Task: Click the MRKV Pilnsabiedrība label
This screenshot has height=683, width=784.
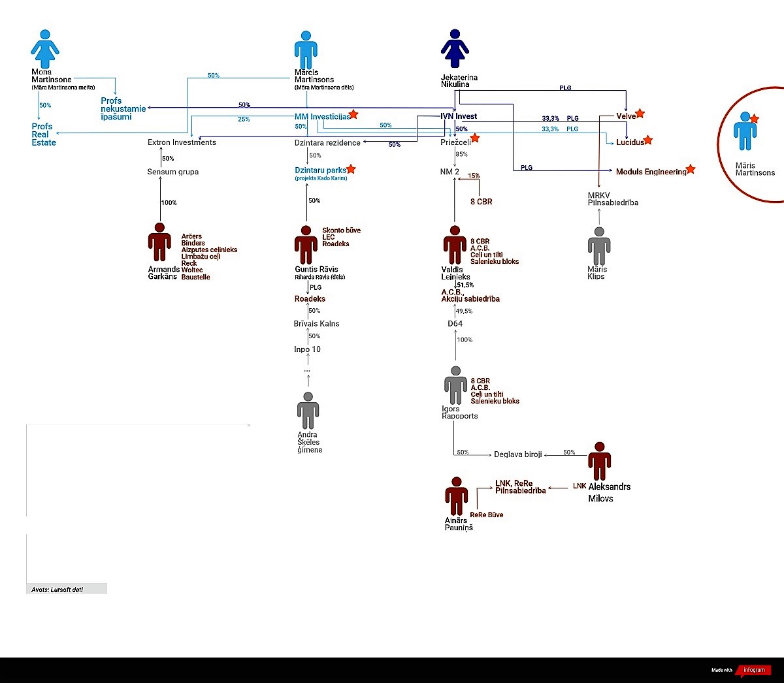Action: click(x=613, y=199)
